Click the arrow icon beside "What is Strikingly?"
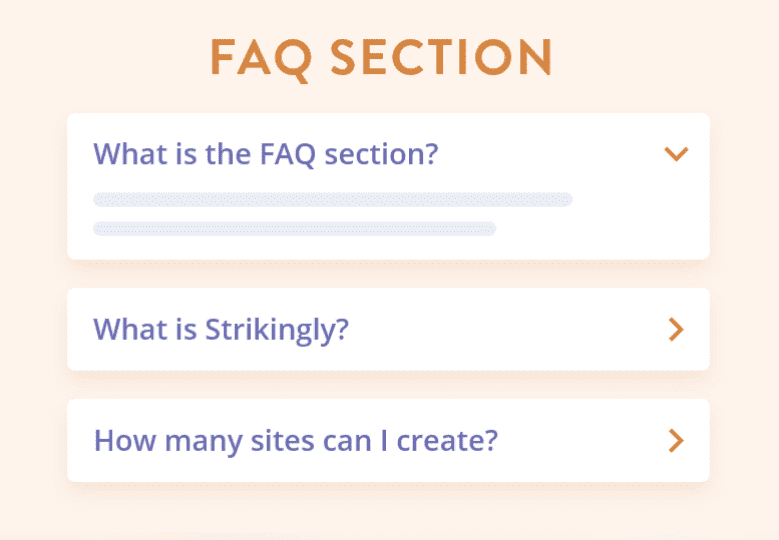 (x=677, y=329)
